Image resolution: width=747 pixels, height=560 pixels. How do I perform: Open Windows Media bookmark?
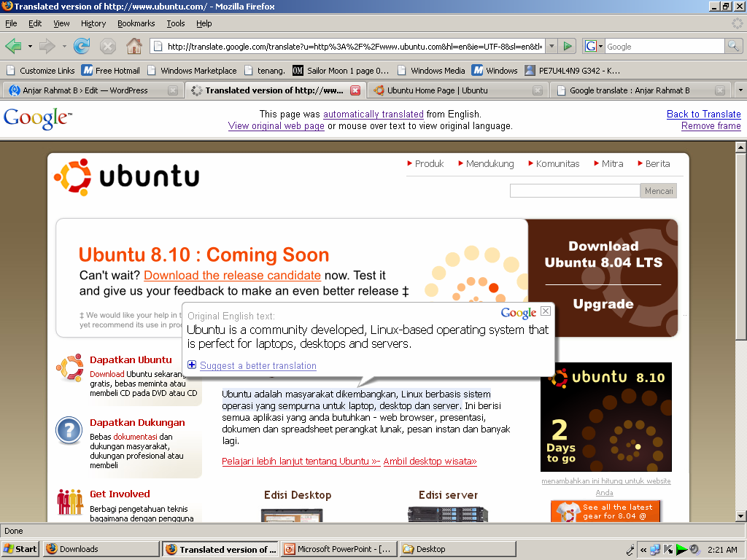(x=431, y=71)
